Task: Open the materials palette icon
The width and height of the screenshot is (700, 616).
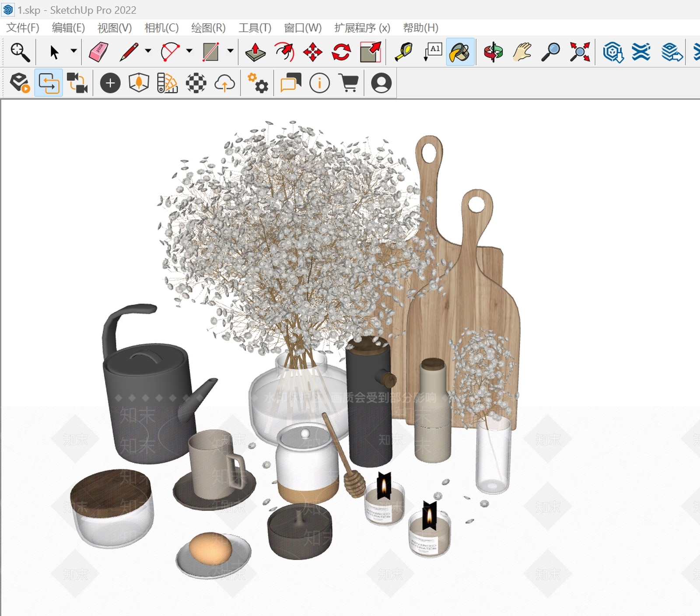Action: point(168,83)
